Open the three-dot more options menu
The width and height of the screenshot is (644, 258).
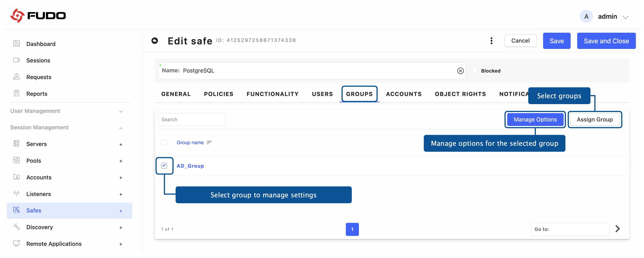tap(491, 41)
